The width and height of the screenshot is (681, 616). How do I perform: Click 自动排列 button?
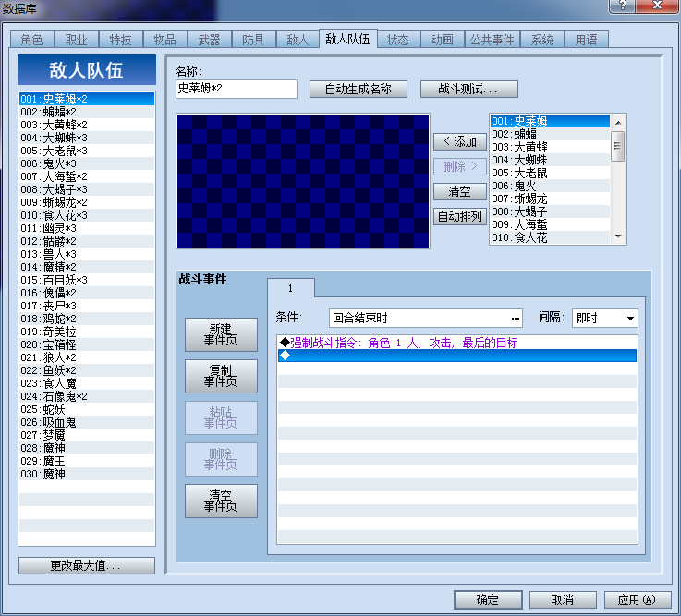460,216
